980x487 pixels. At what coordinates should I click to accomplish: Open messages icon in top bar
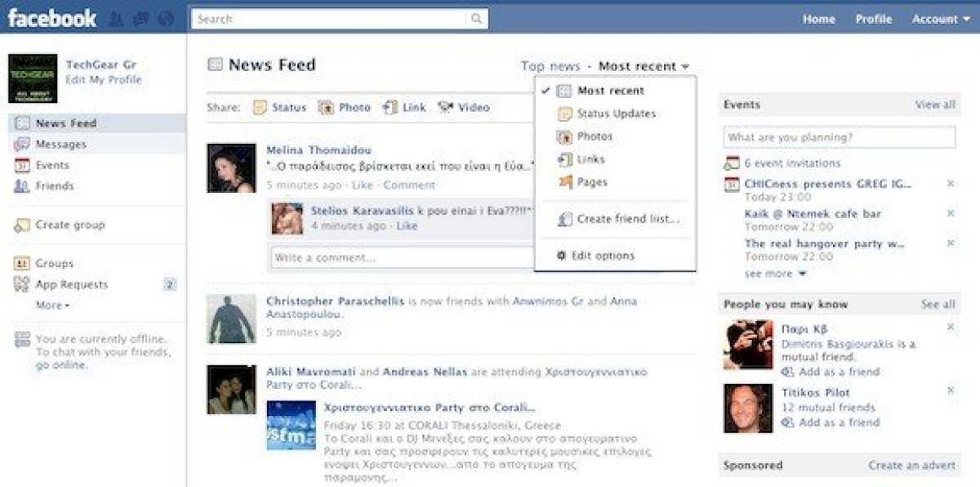click(x=140, y=19)
